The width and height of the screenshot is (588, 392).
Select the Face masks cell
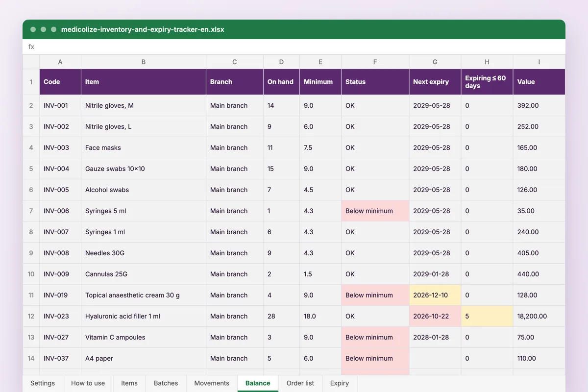click(x=144, y=147)
